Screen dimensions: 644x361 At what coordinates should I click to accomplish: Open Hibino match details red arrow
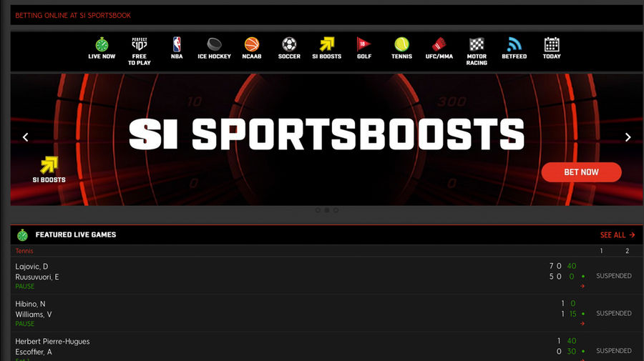[x=582, y=324]
